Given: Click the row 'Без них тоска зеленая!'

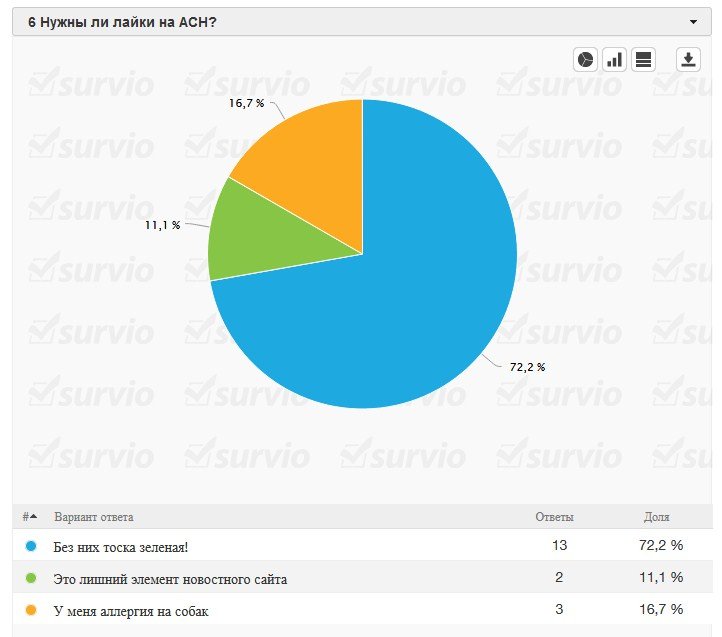Looking at the screenshot, I should [x=362, y=546].
